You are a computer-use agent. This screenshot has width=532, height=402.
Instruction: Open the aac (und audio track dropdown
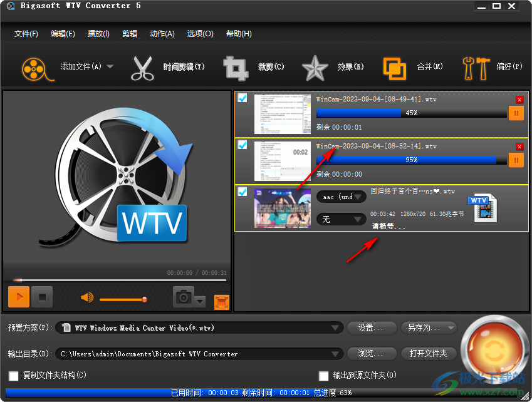click(341, 197)
